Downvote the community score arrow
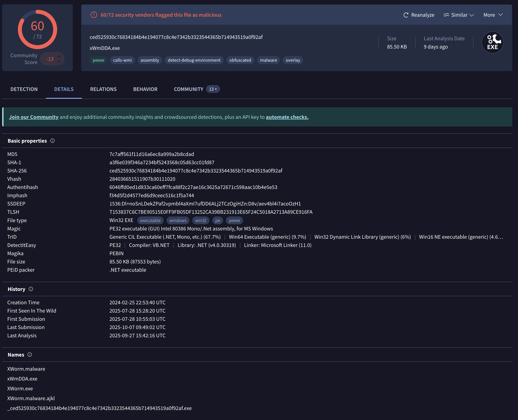The height and width of the screenshot is (420, 518). coord(59,62)
